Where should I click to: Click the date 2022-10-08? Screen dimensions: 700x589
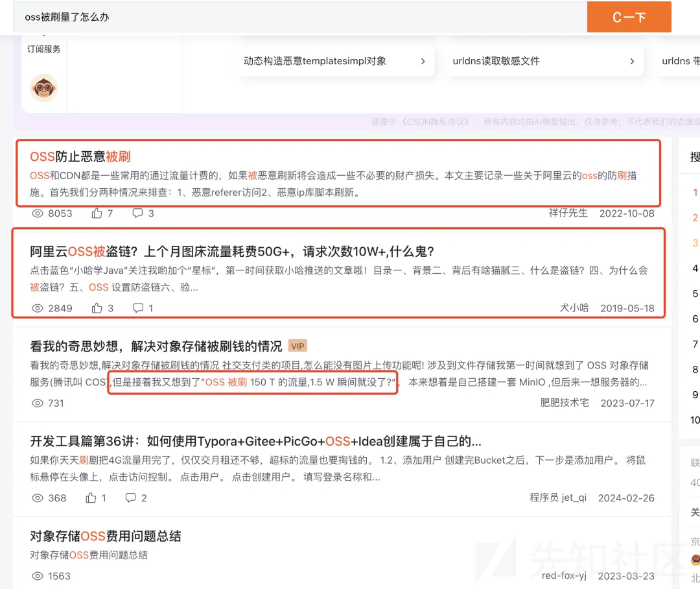627,213
